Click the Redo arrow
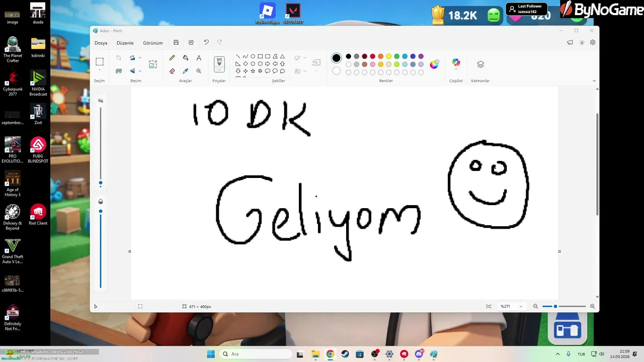 click(219, 43)
